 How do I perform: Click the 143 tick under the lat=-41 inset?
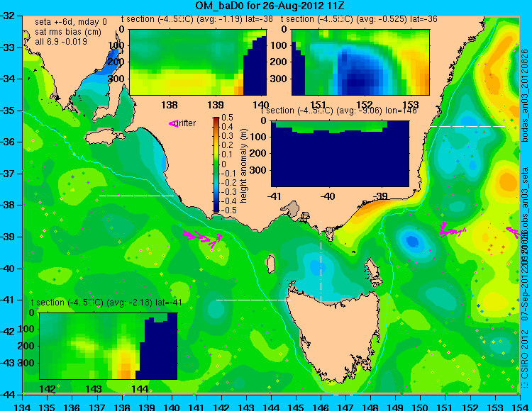tap(94, 389)
